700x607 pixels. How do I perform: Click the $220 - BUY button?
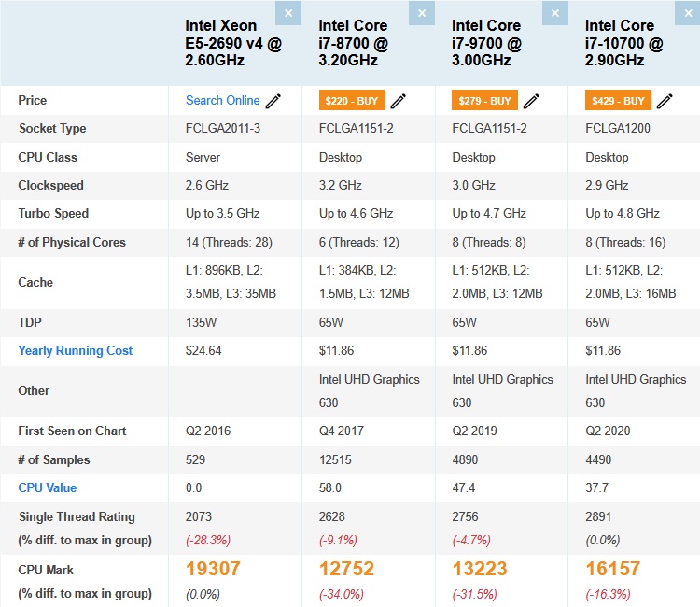click(x=351, y=101)
